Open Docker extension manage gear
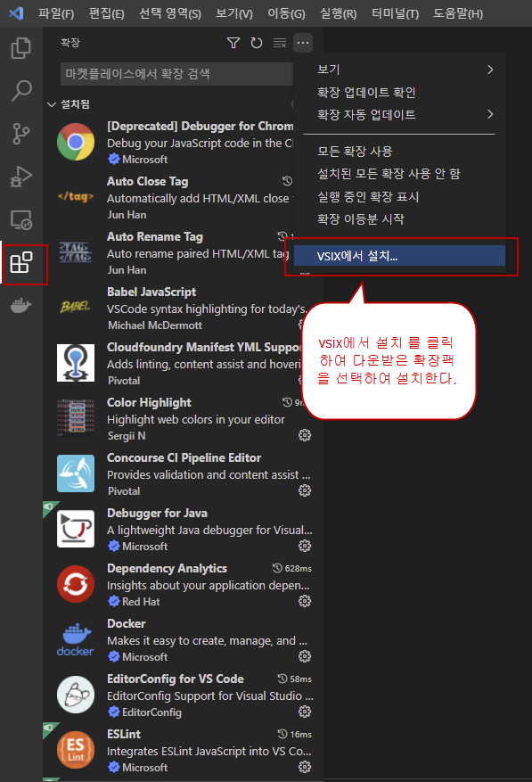This screenshot has height=782, width=532. 305,656
